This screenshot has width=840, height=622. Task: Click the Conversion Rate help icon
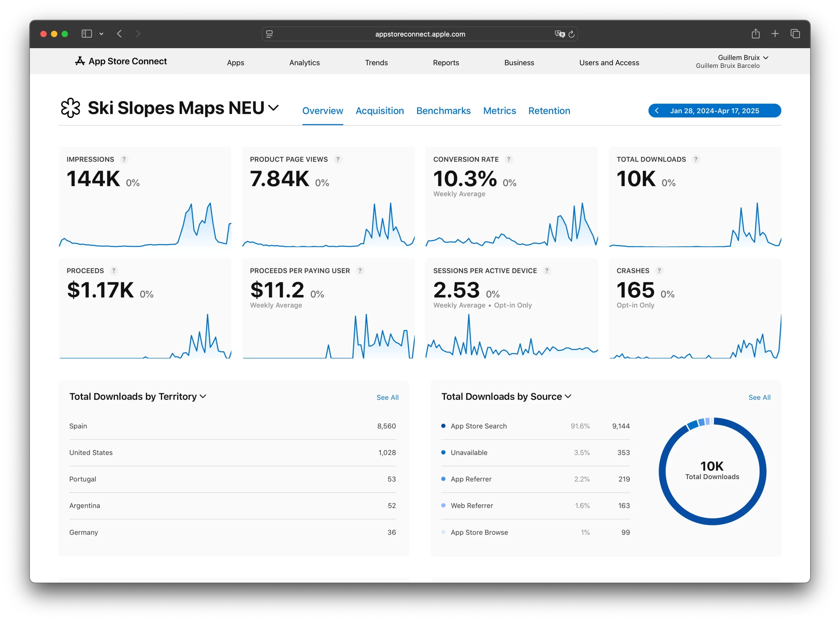tap(509, 159)
